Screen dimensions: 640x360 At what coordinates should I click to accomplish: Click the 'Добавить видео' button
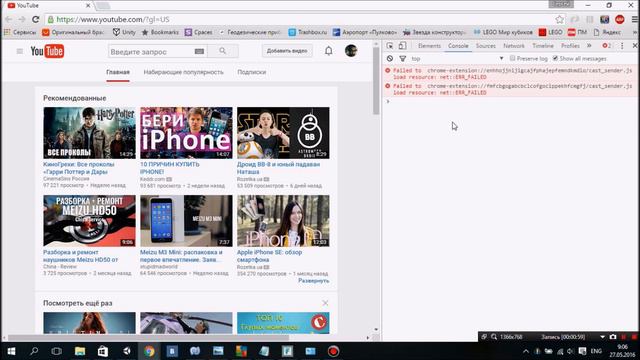coord(287,51)
